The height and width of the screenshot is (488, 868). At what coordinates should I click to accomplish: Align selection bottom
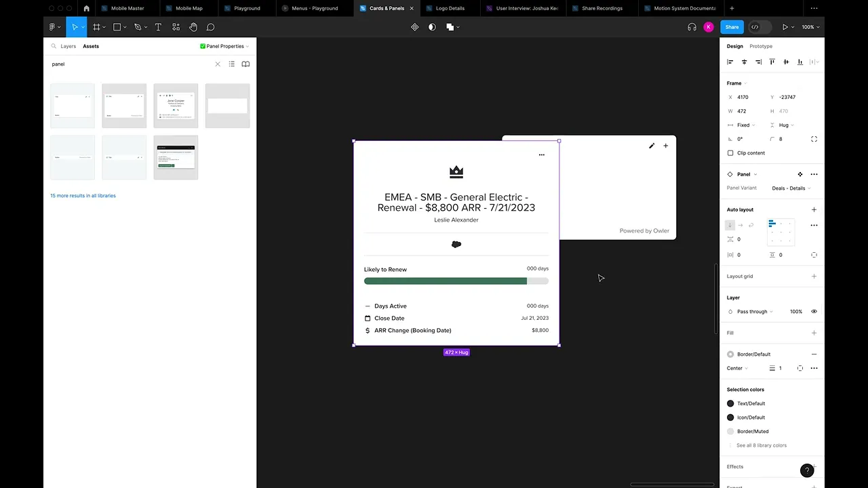(800, 62)
